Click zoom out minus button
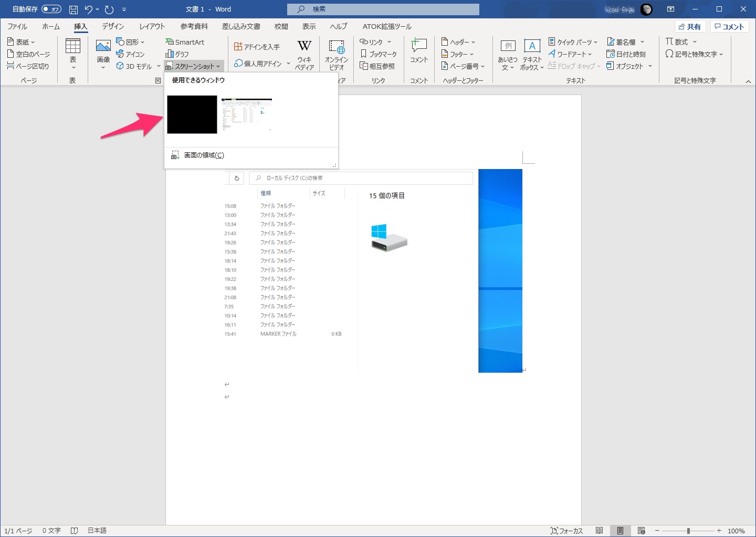The width and height of the screenshot is (756, 537). pyautogui.click(x=657, y=531)
